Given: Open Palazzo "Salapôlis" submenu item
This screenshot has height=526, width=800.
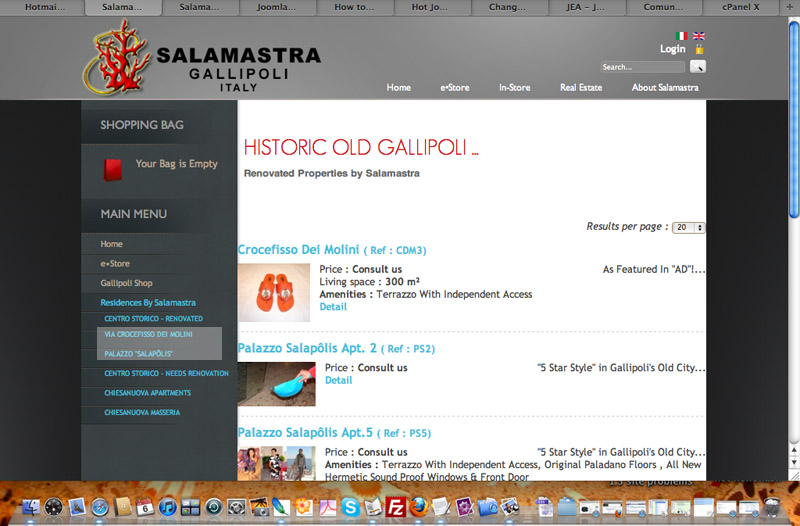Looking at the screenshot, I should tap(138, 354).
